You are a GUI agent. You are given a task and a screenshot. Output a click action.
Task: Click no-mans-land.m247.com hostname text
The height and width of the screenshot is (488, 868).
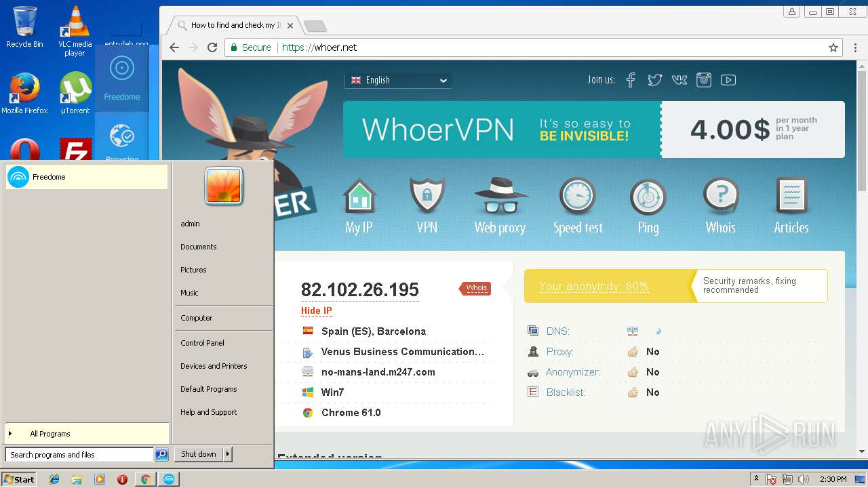click(378, 372)
